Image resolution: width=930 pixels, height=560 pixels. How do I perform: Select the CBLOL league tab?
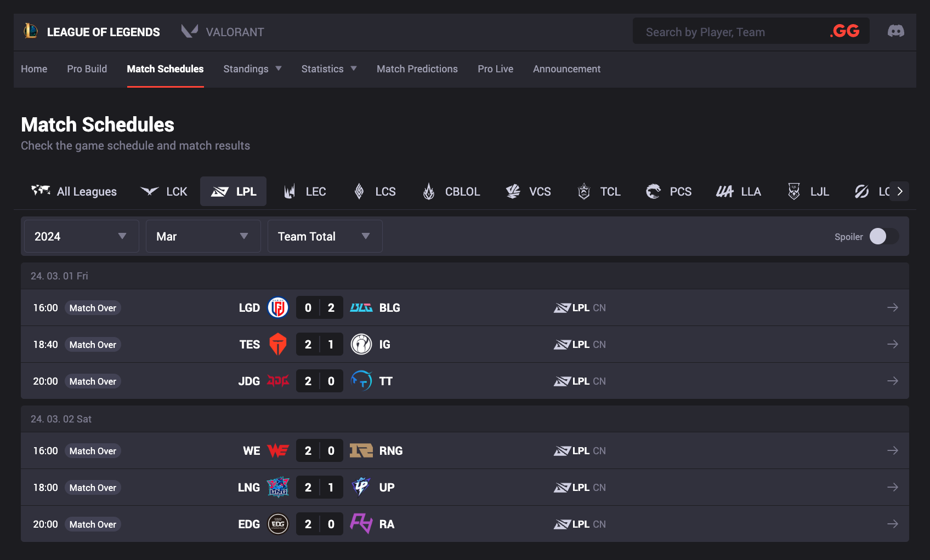point(451,191)
